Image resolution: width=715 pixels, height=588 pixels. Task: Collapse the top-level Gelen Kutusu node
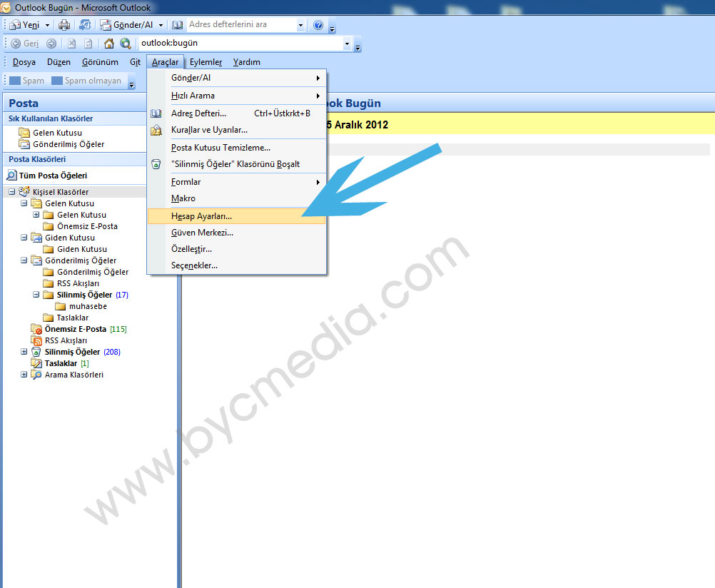[24, 203]
